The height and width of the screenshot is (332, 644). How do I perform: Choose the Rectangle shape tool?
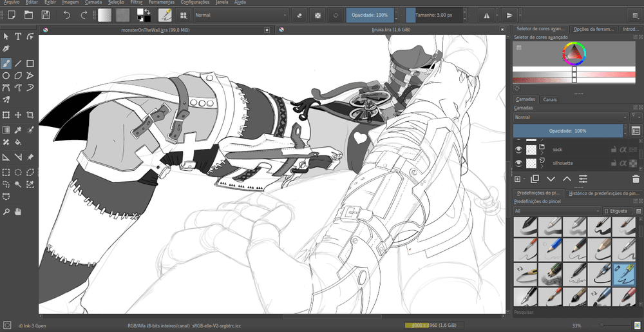pos(30,63)
